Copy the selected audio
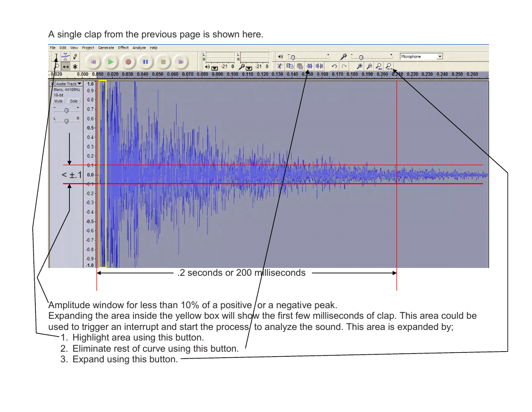Viewport: 532px width, 412px height. point(290,66)
